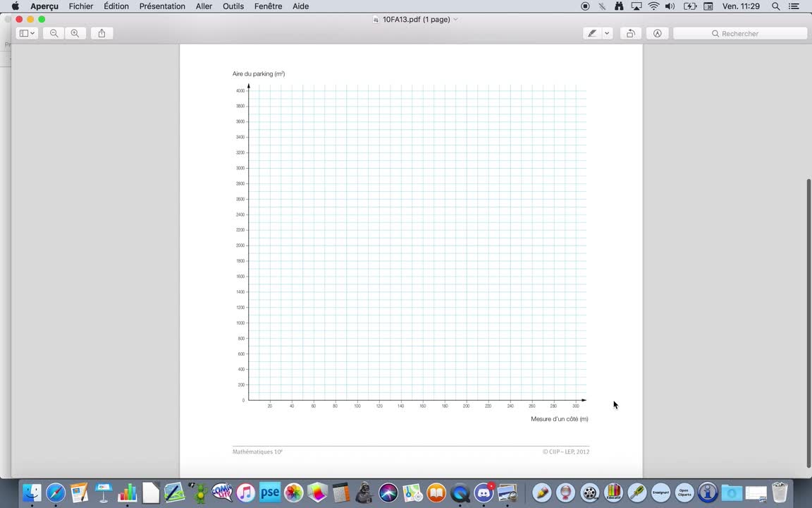Expand the sidebar view options dropdown
This screenshot has width=812, height=508.
(x=27, y=33)
